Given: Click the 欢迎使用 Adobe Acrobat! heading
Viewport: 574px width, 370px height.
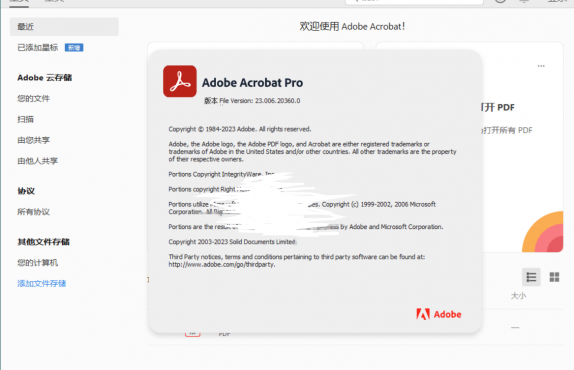Looking at the screenshot, I should (x=352, y=26).
